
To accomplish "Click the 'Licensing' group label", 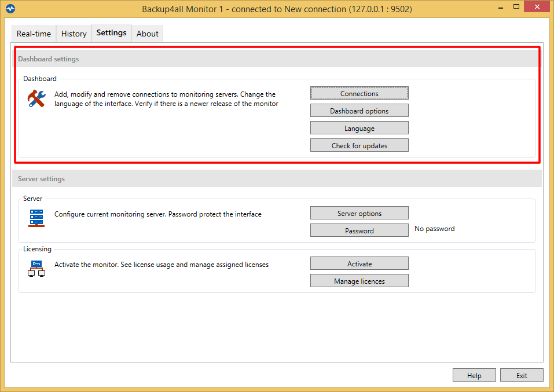I will pyautogui.click(x=37, y=249).
